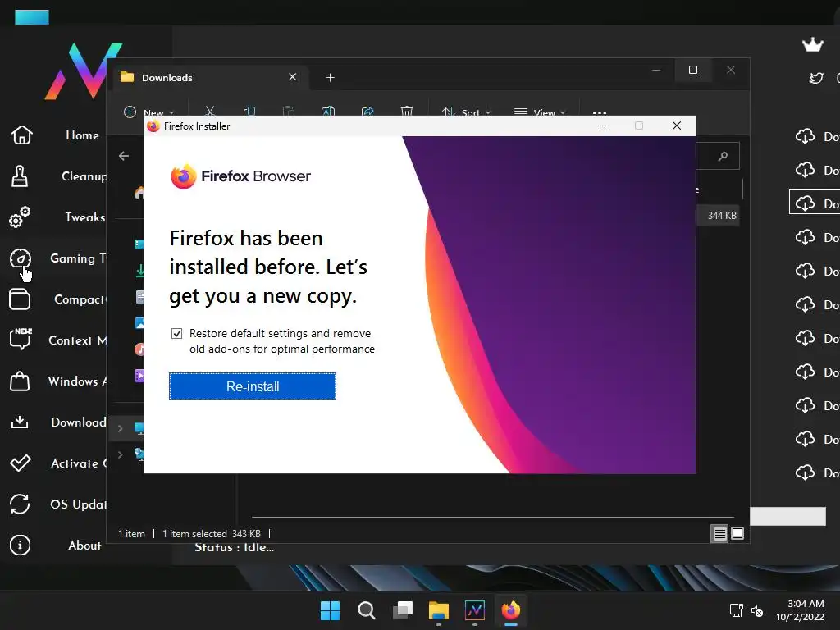Maximize the File Explorer window
The width and height of the screenshot is (840, 630).
(693, 71)
